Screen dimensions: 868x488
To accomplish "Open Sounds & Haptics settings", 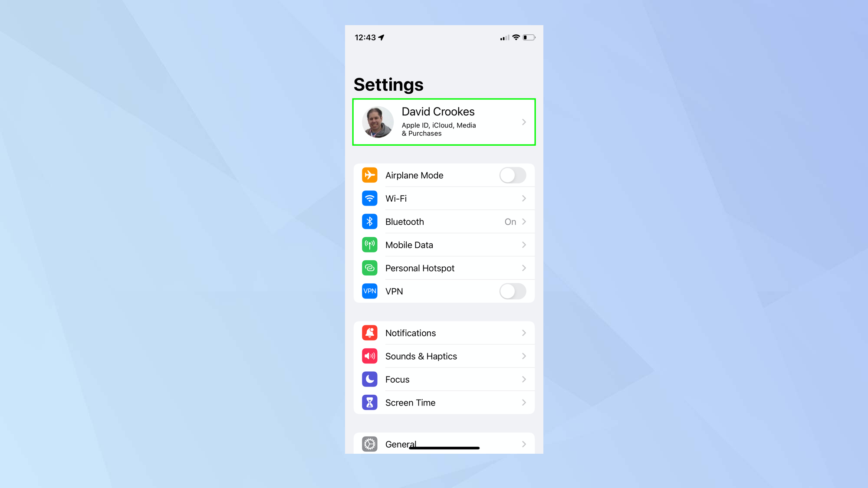I will tap(444, 356).
